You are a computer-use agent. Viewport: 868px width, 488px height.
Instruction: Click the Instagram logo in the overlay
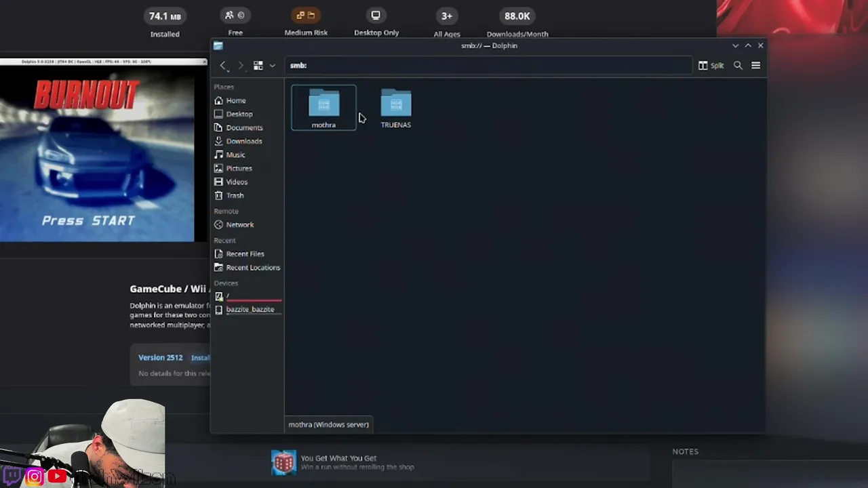[34, 476]
